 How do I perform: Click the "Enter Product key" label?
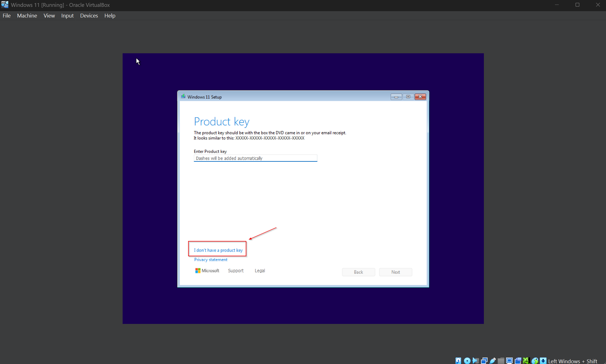pos(210,151)
